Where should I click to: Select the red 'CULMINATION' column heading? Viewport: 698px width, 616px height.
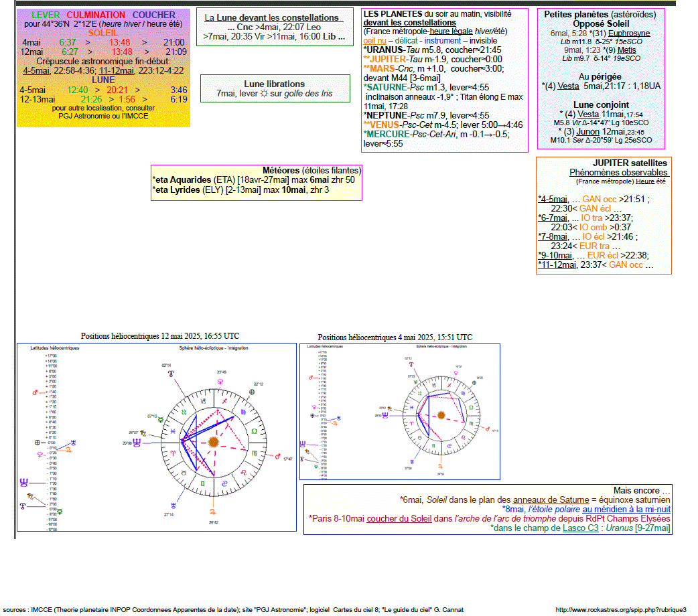(x=96, y=15)
